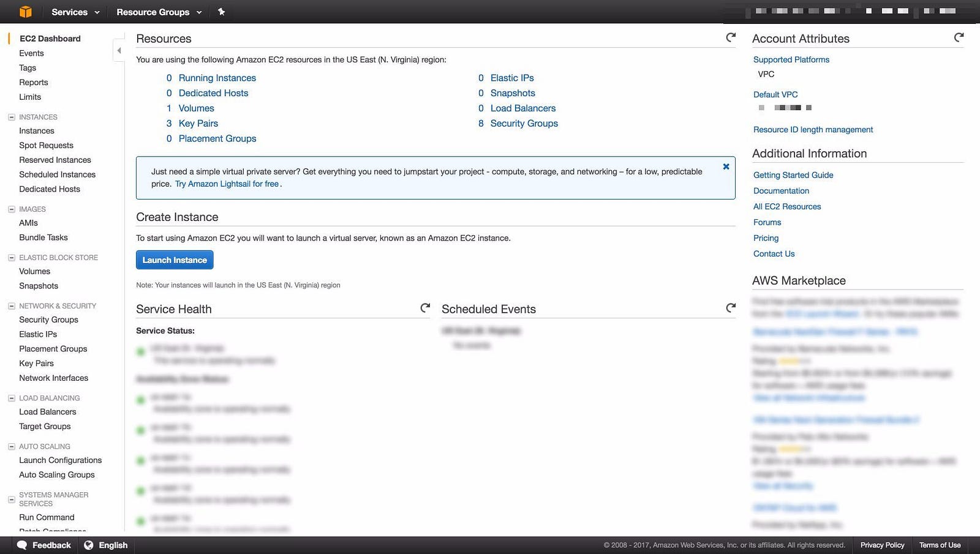The height and width of the screenshot is (554, 980).
Task: Refresh the Service Health section
Action: click(x=425, y=308)
